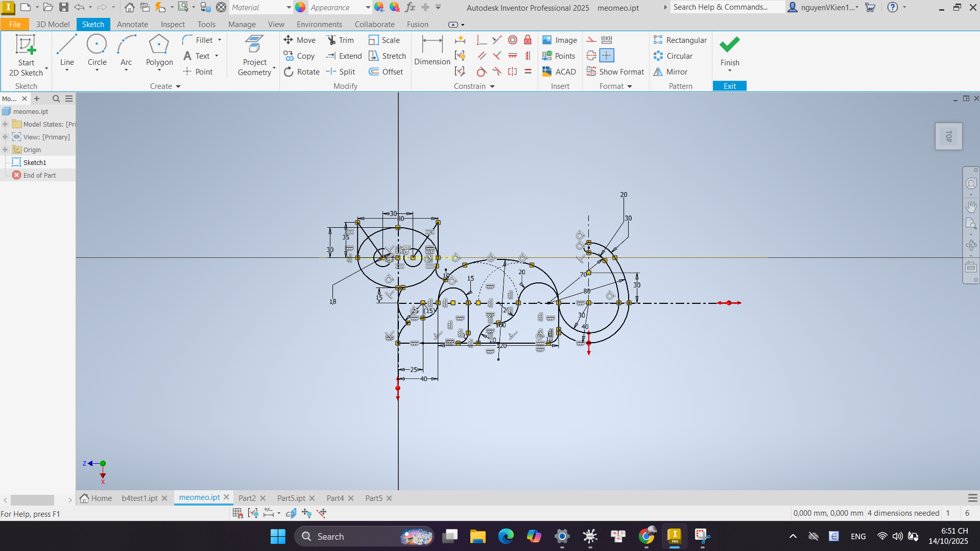Select the Concentric constraint icon
Viewport: 980px width, 551px height.
tap(512, 40)
